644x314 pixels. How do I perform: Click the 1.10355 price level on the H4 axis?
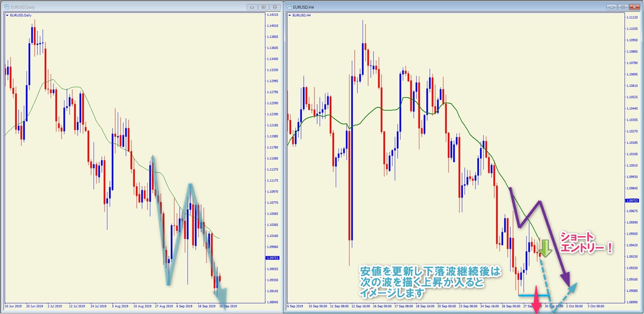pyautogui.click(x=632, y=120)
